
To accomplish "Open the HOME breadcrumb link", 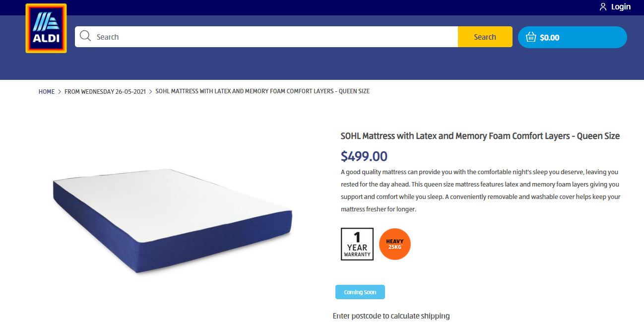I will pos(46,91).
